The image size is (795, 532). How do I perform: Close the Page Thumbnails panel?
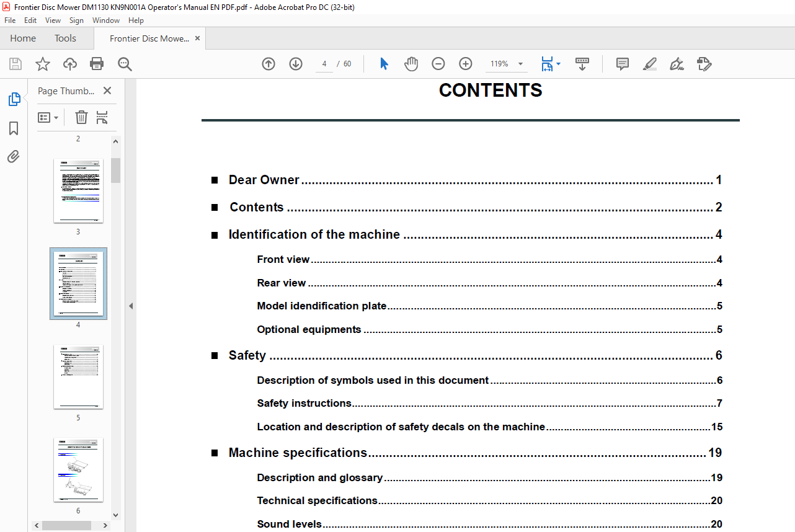pyautogui.click(x=107, y=91)
